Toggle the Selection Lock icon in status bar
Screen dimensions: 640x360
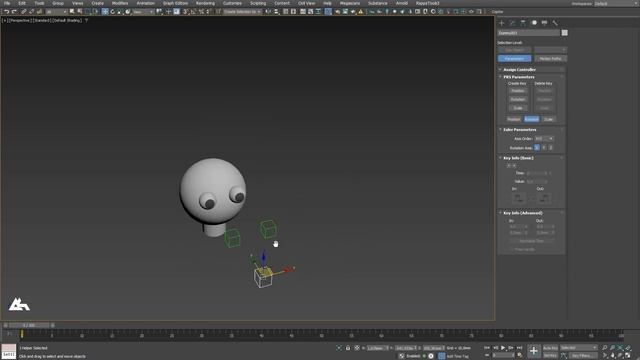tap(348, 348)
